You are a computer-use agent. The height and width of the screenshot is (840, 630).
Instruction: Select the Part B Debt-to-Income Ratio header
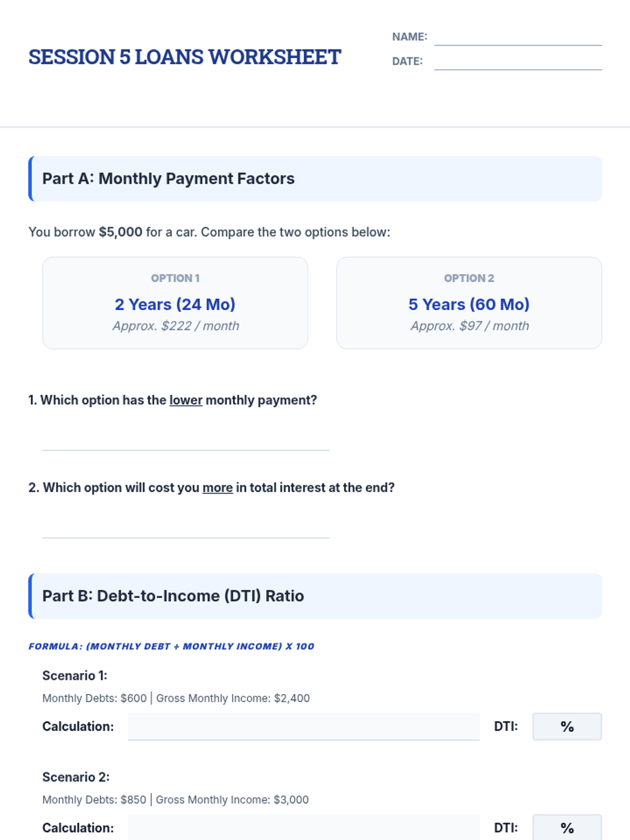[x=315, y=596]
